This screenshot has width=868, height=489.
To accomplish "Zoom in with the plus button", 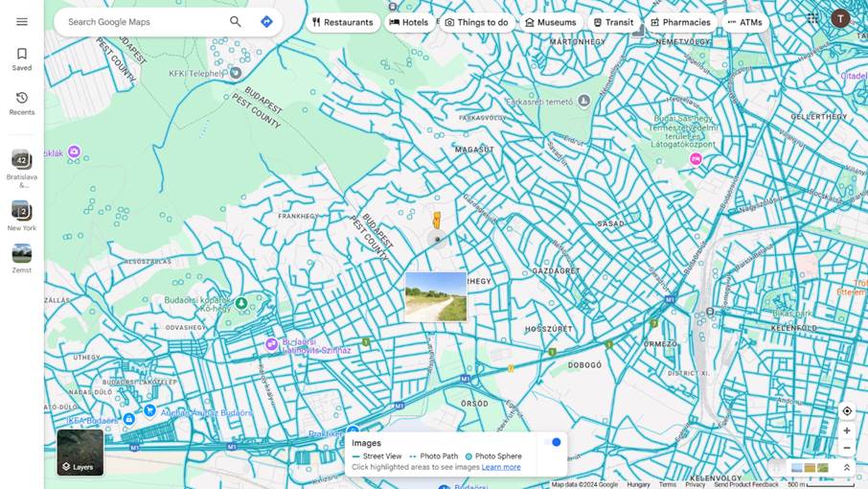I will pos(847,431).
